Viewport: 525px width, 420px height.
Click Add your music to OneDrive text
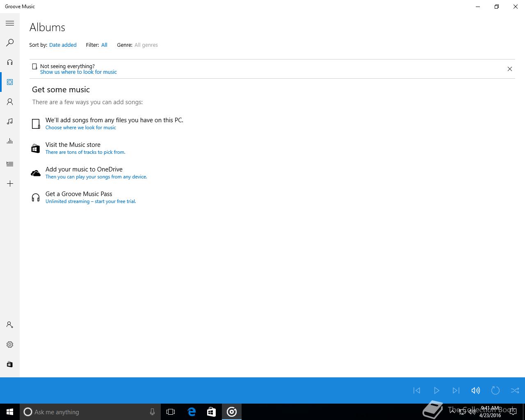pos(84,169)
